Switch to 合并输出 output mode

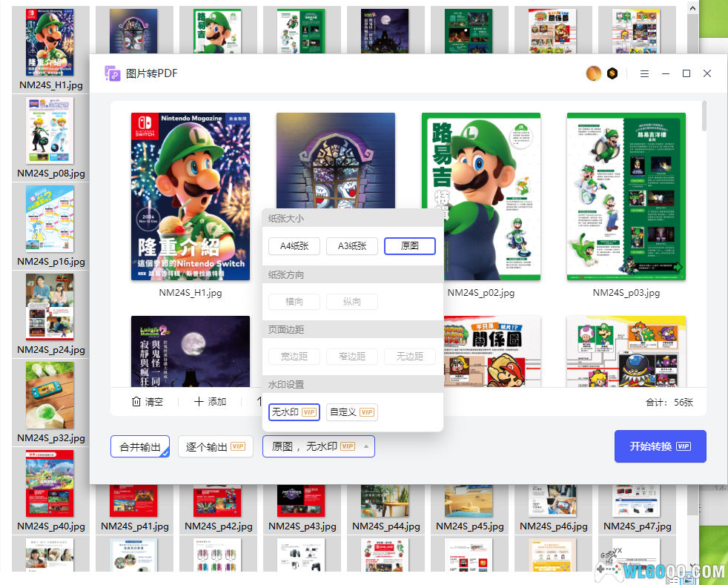point(140,446)
